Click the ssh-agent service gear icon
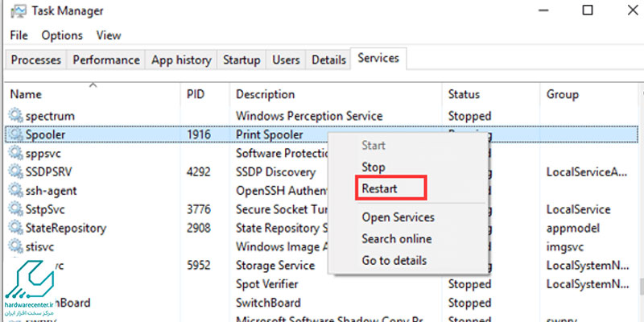 click(15, 191)
